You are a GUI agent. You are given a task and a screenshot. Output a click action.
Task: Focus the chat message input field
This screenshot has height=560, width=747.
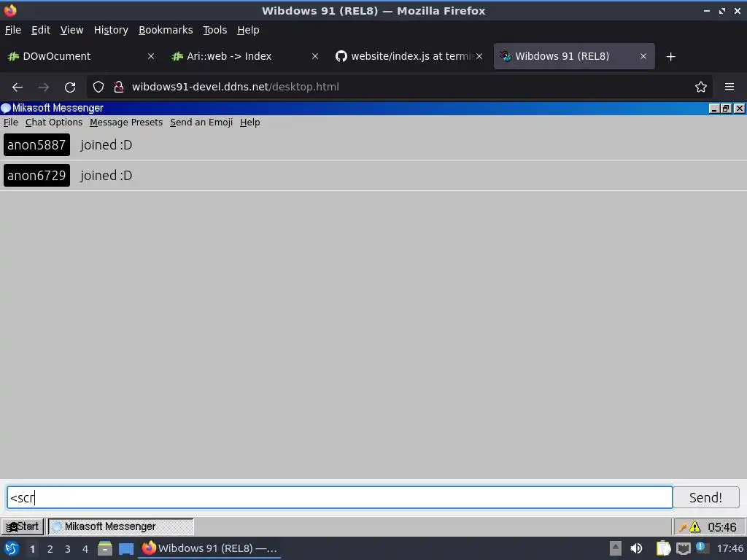point(340,497)
